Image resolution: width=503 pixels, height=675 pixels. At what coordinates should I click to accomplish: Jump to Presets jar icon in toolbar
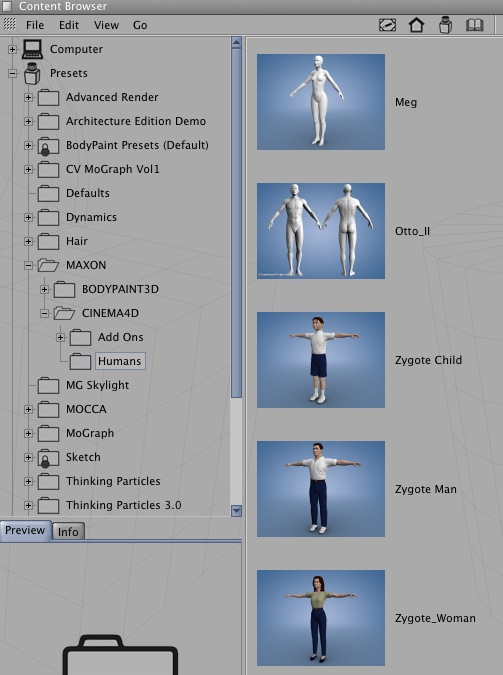tap(445, 25)
